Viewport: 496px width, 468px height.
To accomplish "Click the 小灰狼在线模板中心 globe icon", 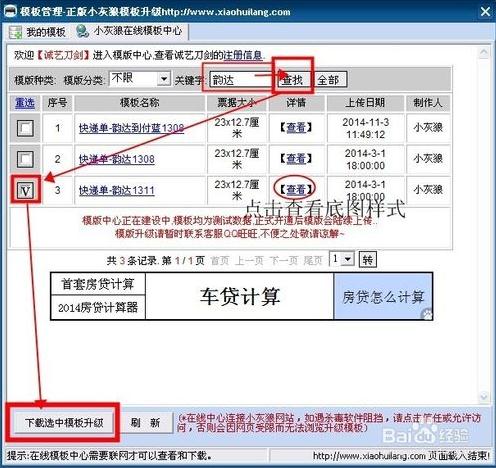I will [x=82, y=31].
